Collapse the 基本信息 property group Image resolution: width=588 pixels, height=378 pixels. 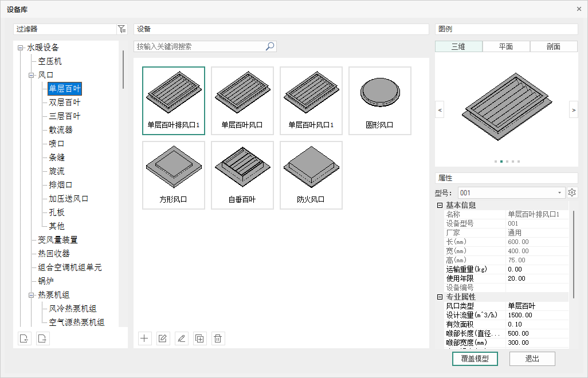[440, 205]
